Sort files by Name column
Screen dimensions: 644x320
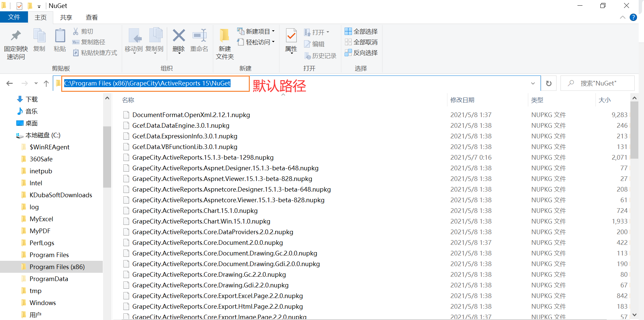point(128,100)
